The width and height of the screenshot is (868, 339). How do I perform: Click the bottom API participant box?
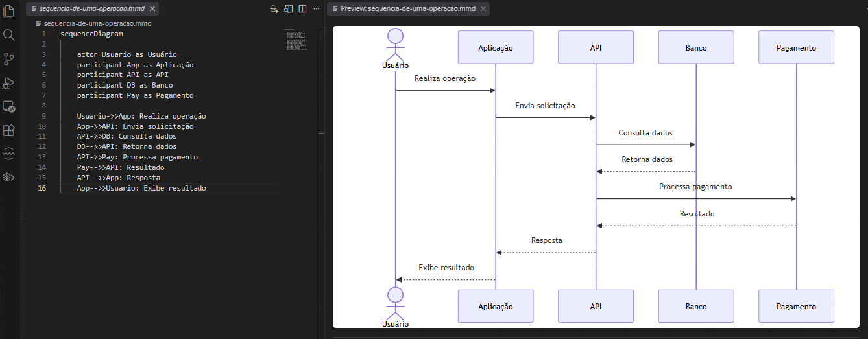(596, 306)
